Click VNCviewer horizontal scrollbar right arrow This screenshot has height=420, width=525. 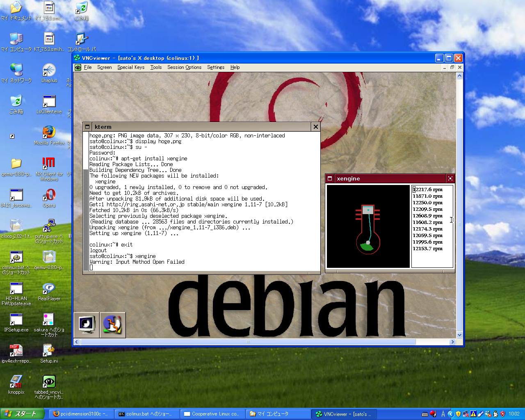452,342
